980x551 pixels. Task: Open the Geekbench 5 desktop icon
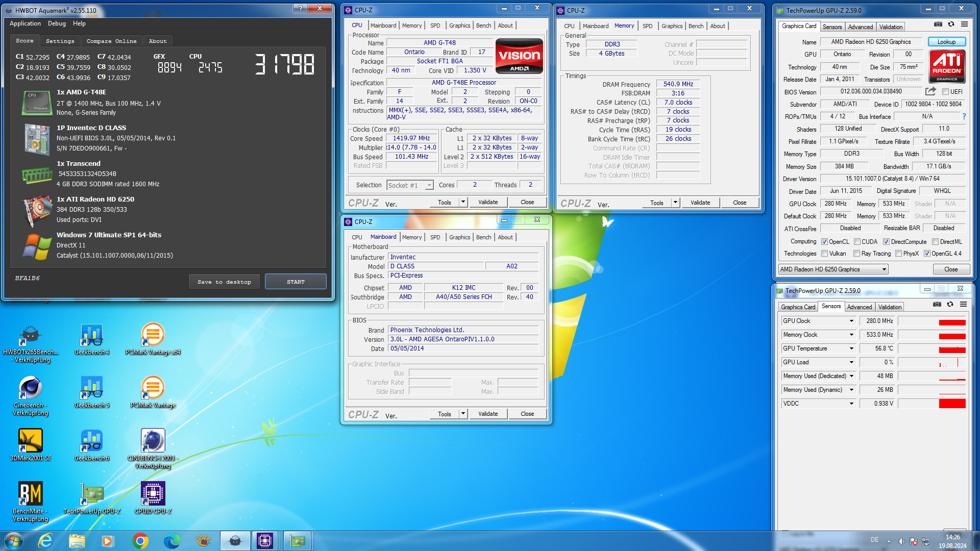(92, 392)
